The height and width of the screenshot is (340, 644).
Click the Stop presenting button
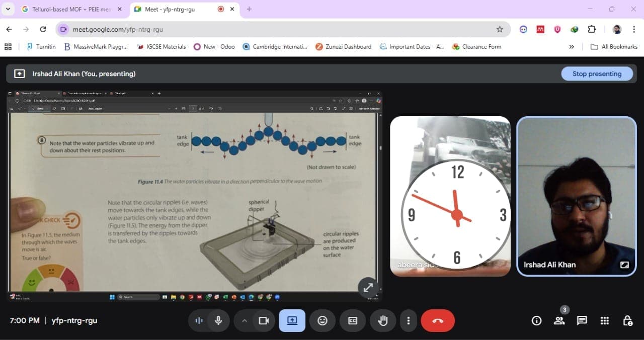(597, 73)
